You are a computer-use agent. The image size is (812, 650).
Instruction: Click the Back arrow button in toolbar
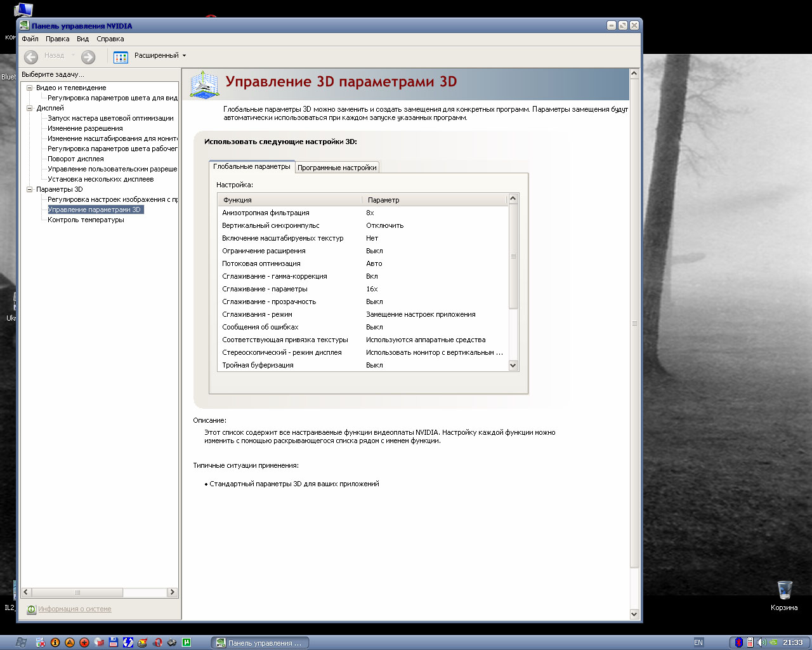click(31, 56)
